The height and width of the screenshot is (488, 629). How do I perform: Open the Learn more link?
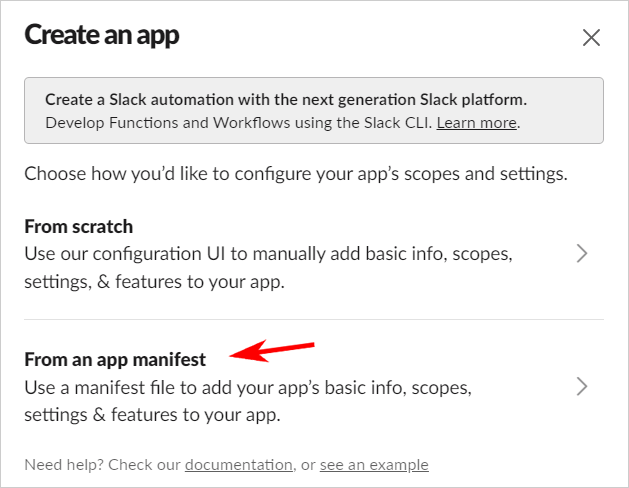pos(477,123)
